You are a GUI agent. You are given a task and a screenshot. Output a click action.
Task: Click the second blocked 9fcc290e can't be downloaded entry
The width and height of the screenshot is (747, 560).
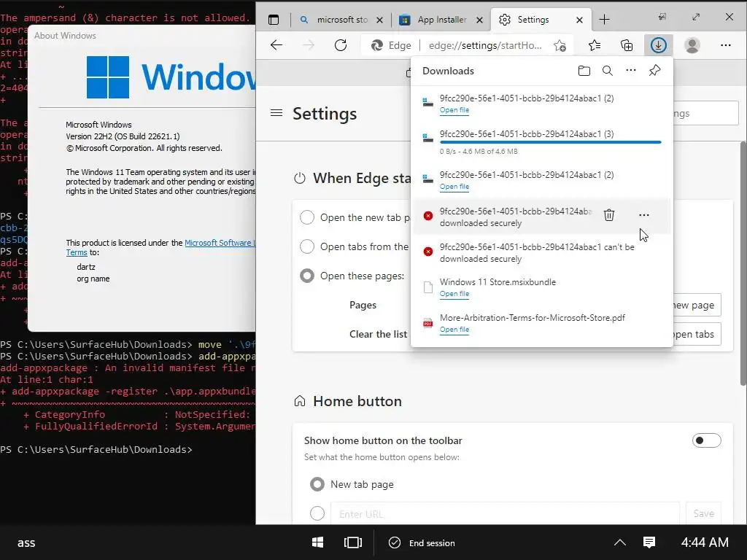click(x=542, y=253)
